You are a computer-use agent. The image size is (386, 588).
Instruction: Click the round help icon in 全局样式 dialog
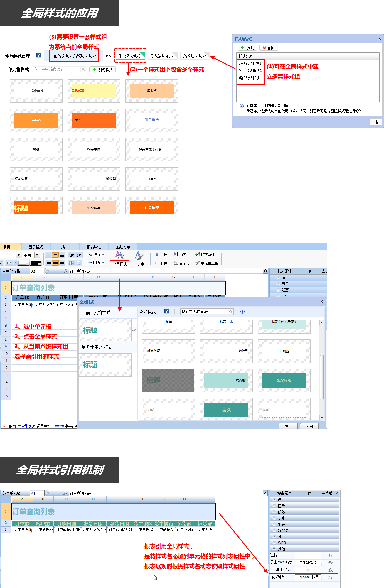click(x=242, y=312)
